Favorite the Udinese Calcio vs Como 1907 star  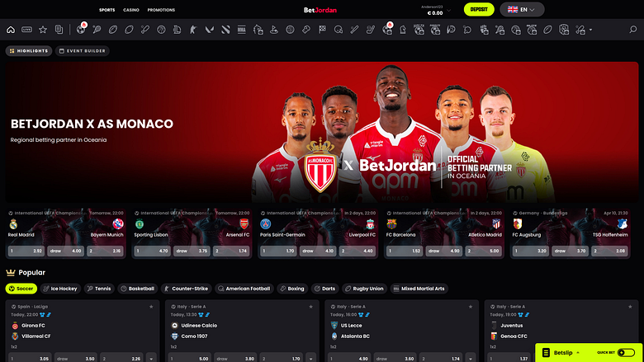point(311,307)
